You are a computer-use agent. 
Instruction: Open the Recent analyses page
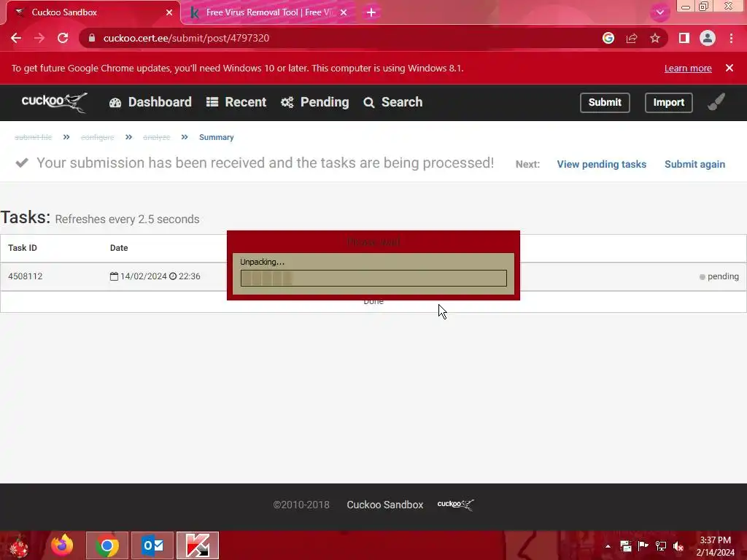(236, 102)
